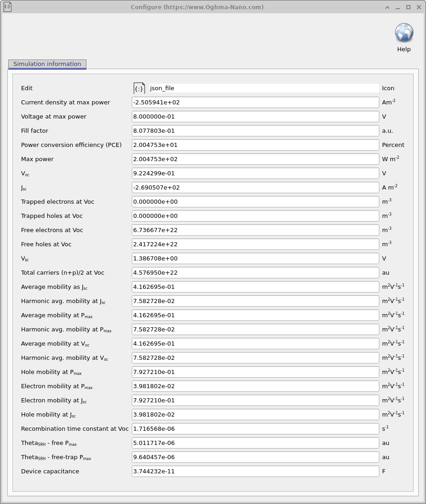Click the 'Icon' text beside json_file
This screenshot has height=504, width=426.
click(x=388, y=88)
